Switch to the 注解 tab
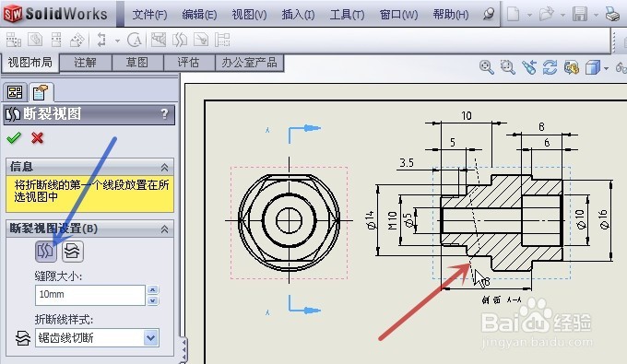Image resolution: width=627 pixels, height=364 pixels. (x=85, y=63)
